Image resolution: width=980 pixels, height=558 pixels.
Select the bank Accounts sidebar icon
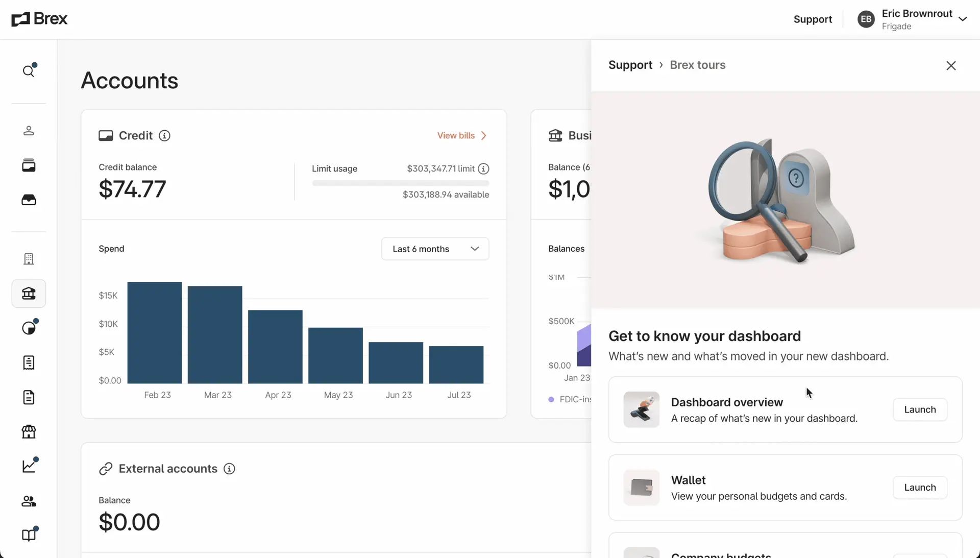coord(29,294)
